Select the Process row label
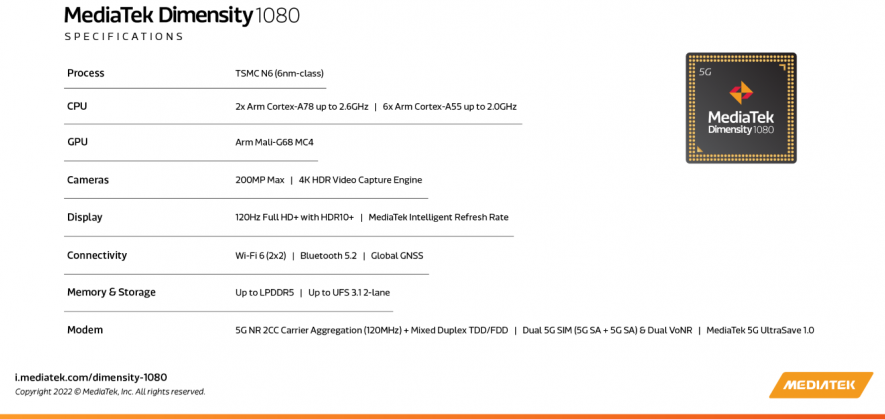Viewport: 885px width, 419px height. (x=86, y=73)
